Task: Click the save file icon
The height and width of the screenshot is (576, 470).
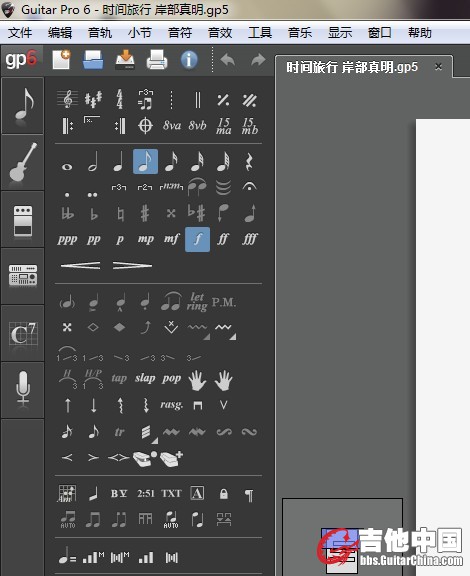Action: [125, 60]
